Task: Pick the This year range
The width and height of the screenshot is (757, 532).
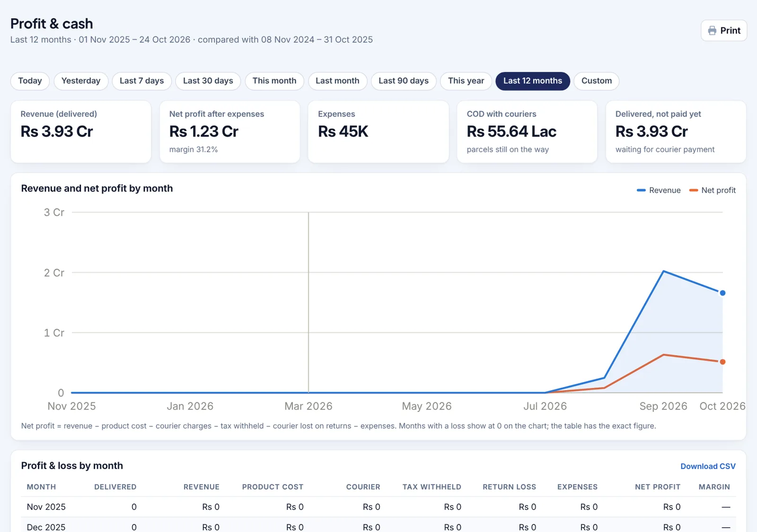Action: point(466,81)
